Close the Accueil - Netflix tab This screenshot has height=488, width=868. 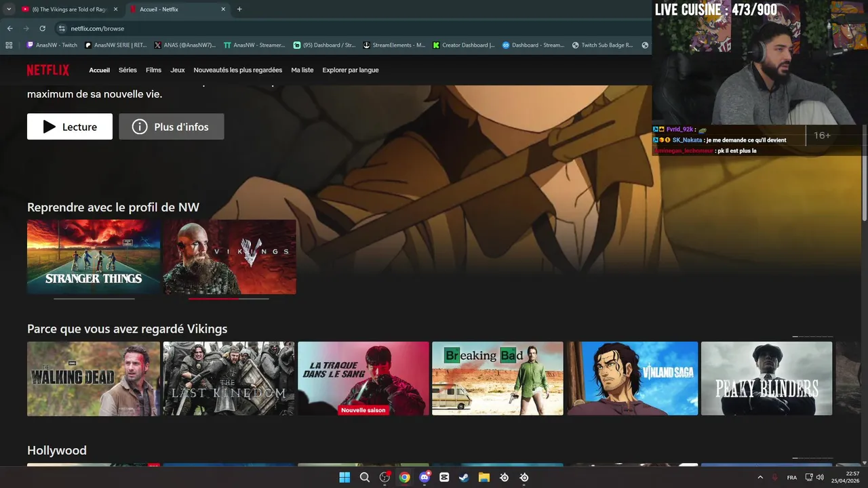(x=223, y=9)
